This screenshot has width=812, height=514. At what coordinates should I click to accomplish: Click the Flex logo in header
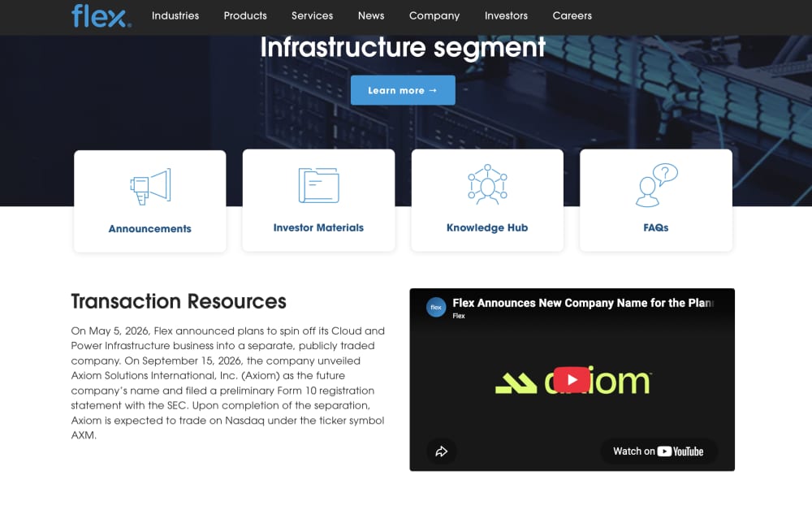pyautogui.click(x=101, y=16)
